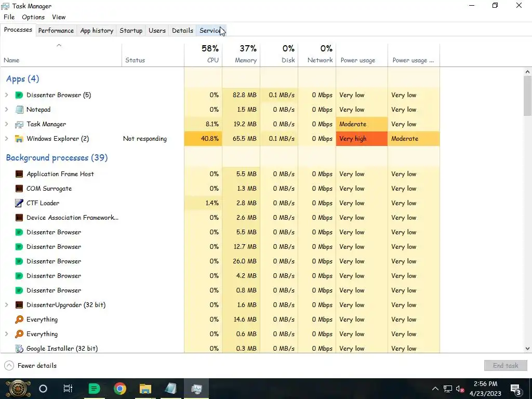Click the DissenterUpgrader (32 bit) icon
The width and height of the screenshot is (532, 399).
click(x=19, y=305)
